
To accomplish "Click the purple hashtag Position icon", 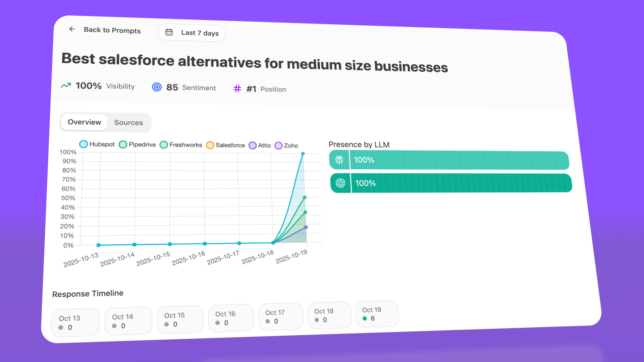I will point(237,88).
